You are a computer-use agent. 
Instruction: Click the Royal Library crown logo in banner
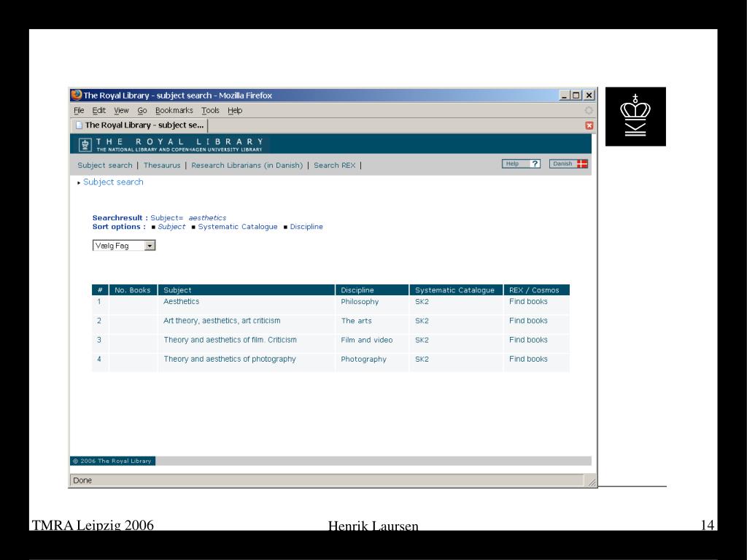tap(85, 144)
